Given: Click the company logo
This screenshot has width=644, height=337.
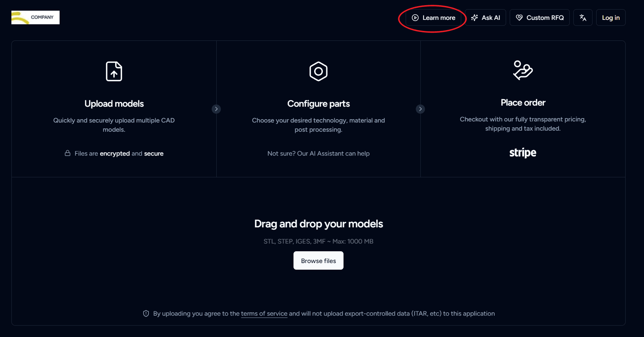Looking at the screenshot, I should pyautogui.click(x=35, y=18).
